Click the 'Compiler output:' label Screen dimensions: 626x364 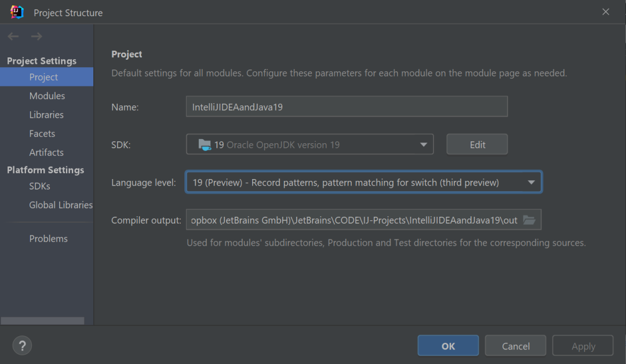click(x=146, y=220)
